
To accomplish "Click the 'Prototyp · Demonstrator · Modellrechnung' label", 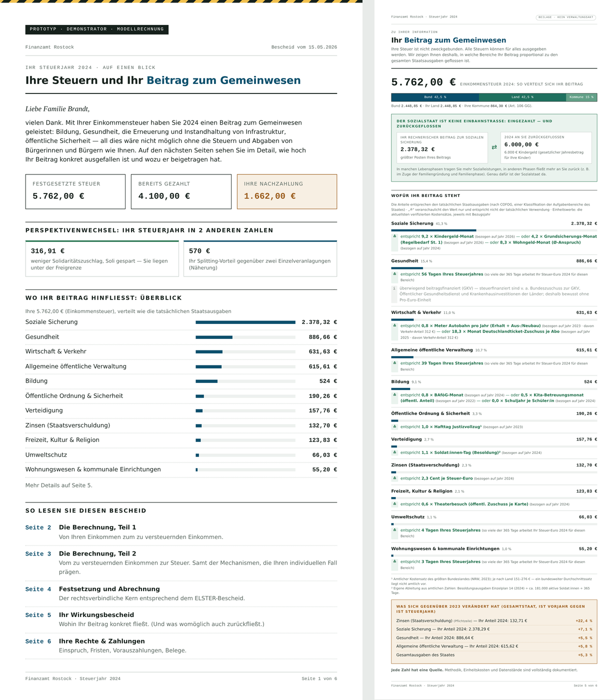I will (97, 29).
